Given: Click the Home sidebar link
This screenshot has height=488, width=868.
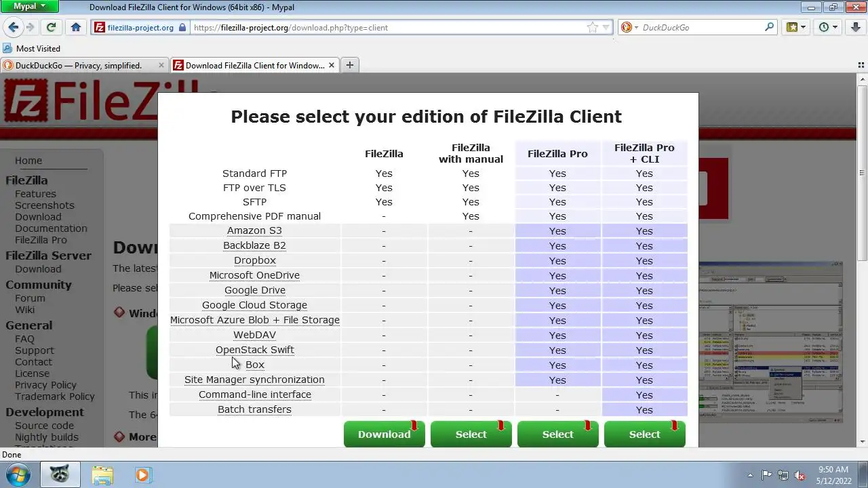Looking at the screenshot, I should (28, 161).
